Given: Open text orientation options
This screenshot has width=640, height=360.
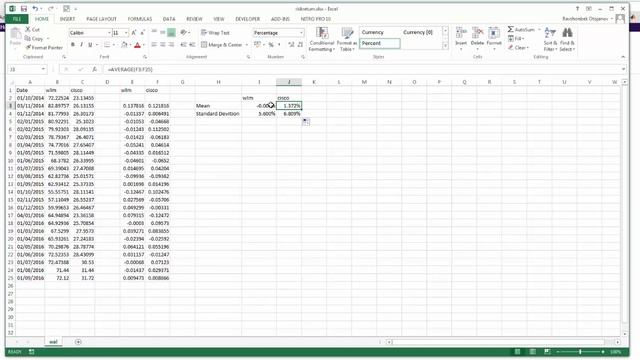Looking at the screenshot, I should pos(184,33).
